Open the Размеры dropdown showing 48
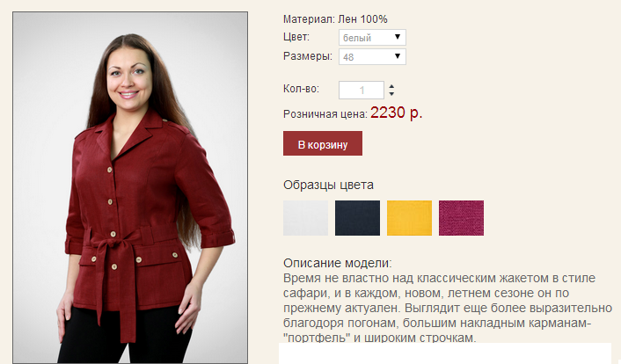621x364 pixels. click(x=372, y=56)
